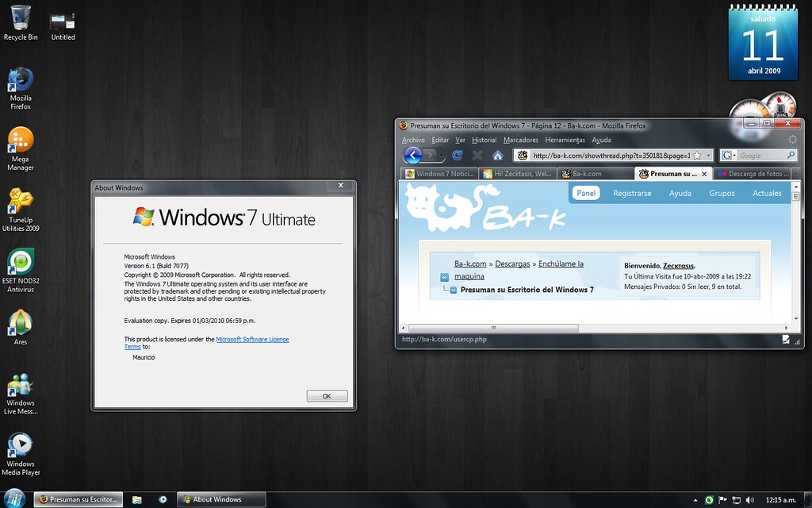Open the Ver menu
This screenshot has width=812, height=508.
(461, 140)
